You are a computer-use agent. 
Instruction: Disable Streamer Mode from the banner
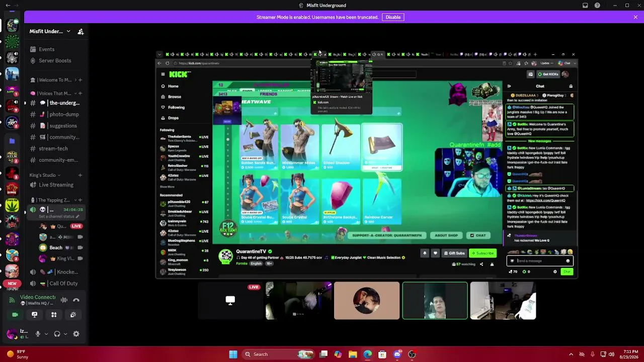[x=393, y=17]
